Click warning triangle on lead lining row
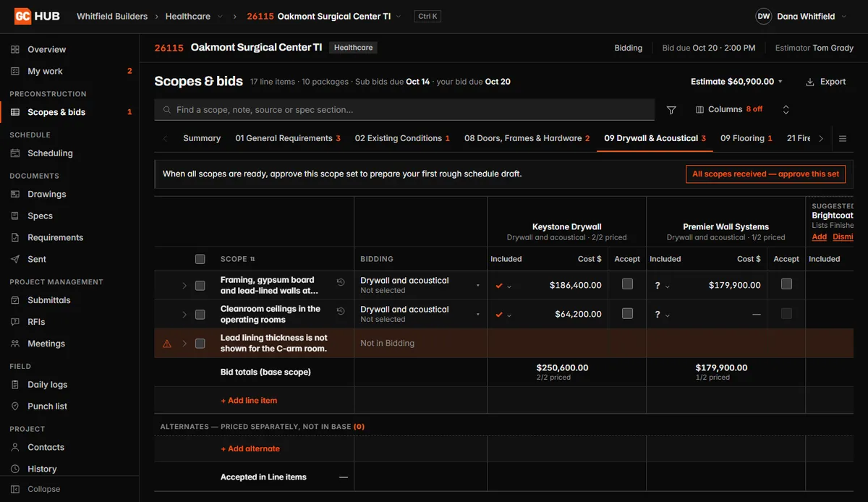Image resolution: width=868 pixels, height=502 pixels. [167, 344]
